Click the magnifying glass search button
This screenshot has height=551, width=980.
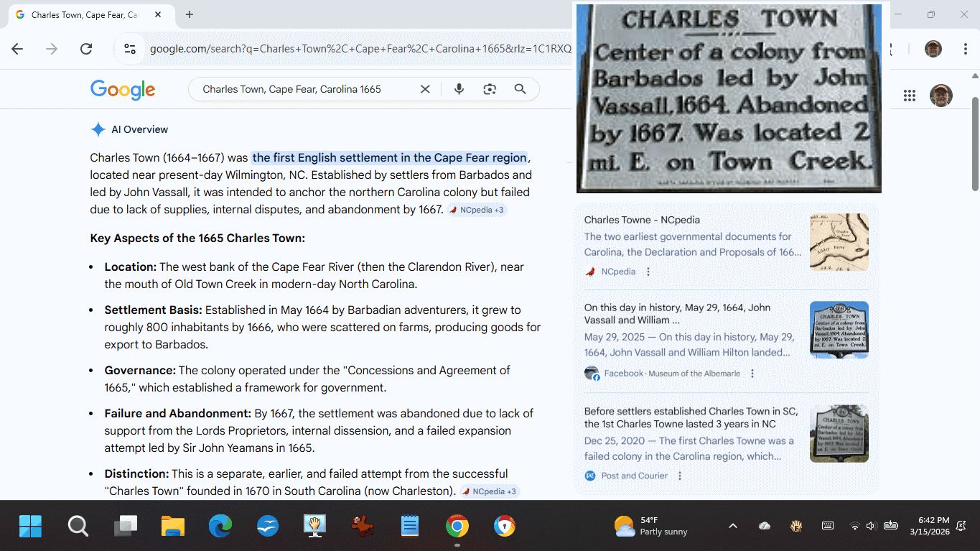click(521, 89)
